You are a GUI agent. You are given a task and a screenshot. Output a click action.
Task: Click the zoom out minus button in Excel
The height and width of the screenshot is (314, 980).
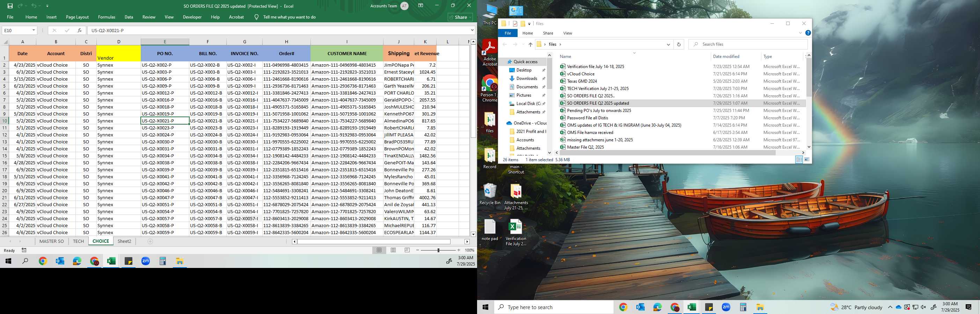point(418,250)
